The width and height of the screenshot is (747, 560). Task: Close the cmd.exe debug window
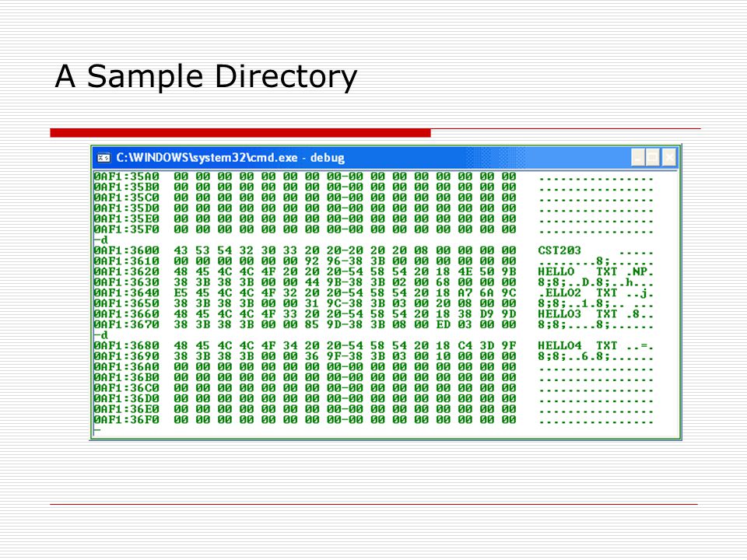coord(669,157)
